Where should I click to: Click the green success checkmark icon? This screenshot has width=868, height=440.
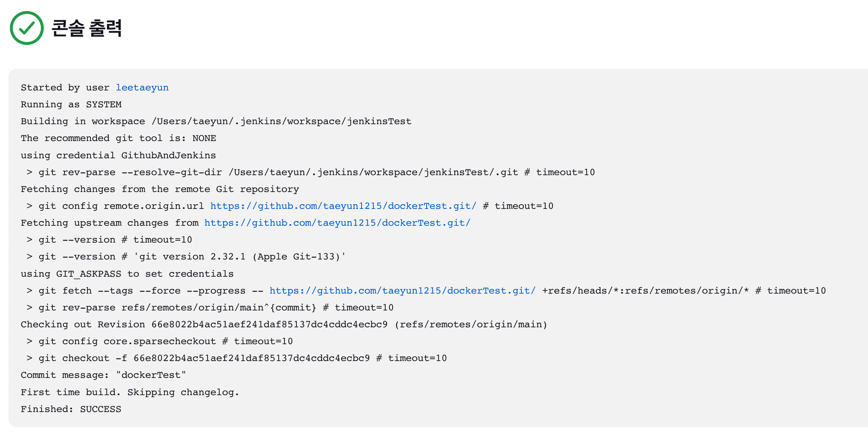point(26,28)
